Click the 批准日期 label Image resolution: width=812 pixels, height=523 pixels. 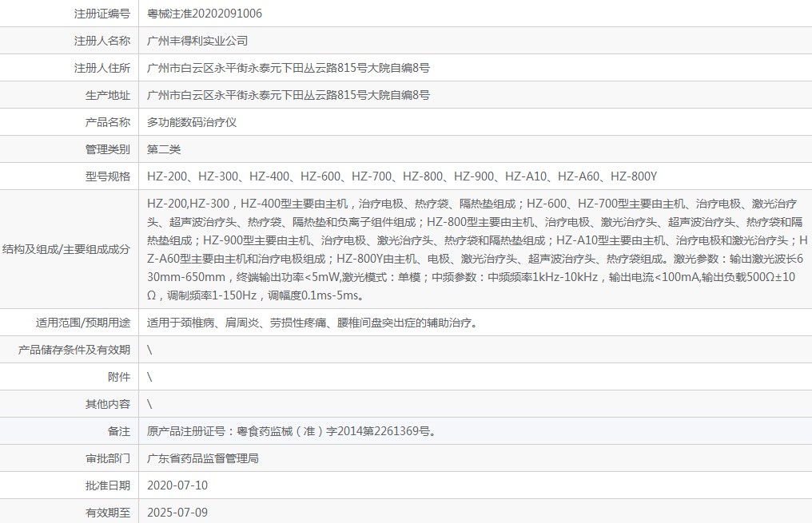click(108, 485)
